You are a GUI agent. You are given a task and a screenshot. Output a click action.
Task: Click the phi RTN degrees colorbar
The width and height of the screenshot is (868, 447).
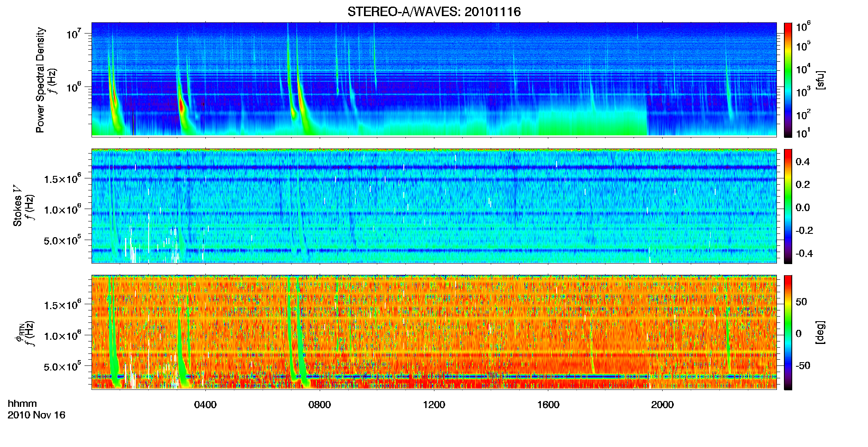tap(788, 332)
